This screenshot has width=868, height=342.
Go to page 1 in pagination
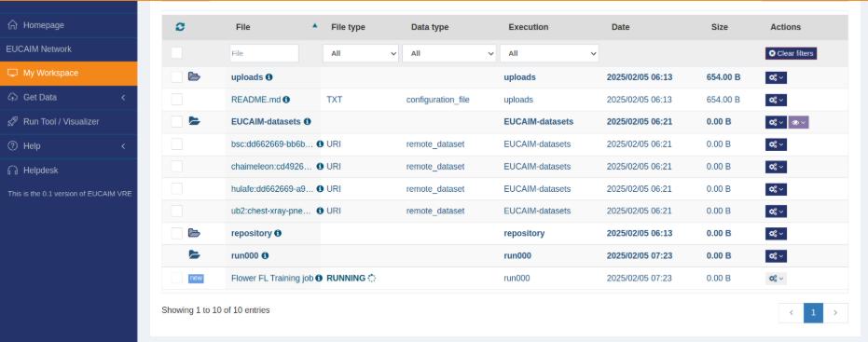[x=813, y=313]
